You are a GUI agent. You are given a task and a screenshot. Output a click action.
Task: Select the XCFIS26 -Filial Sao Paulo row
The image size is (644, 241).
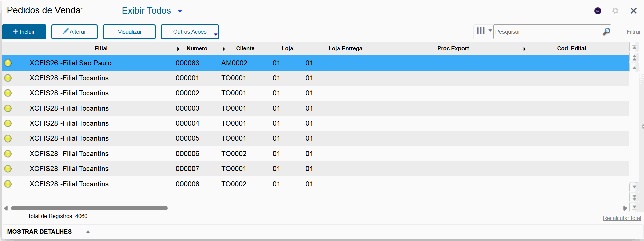(315, 63)
